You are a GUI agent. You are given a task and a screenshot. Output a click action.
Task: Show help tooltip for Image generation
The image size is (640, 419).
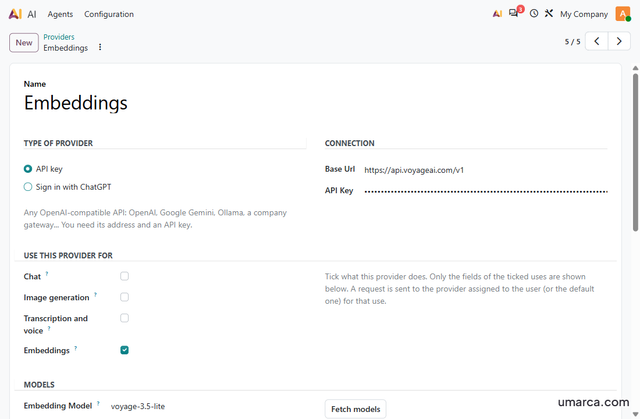pos(96,295)
